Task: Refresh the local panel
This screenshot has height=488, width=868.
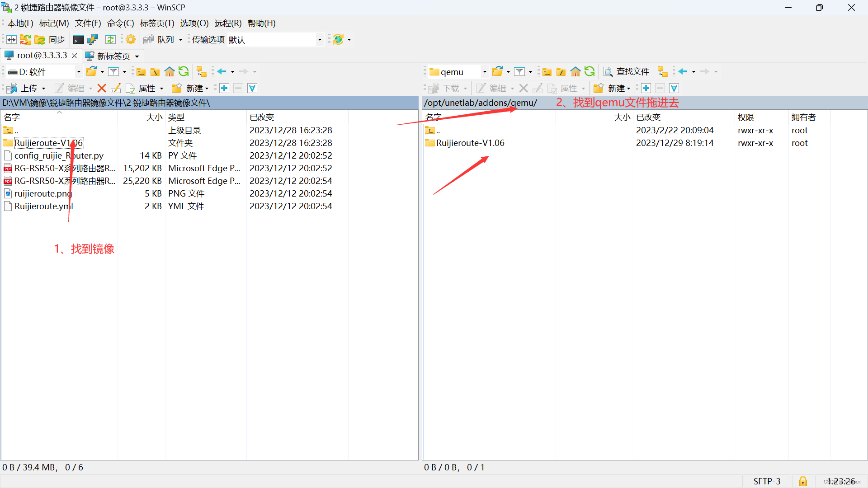Action: click(184, 71)
